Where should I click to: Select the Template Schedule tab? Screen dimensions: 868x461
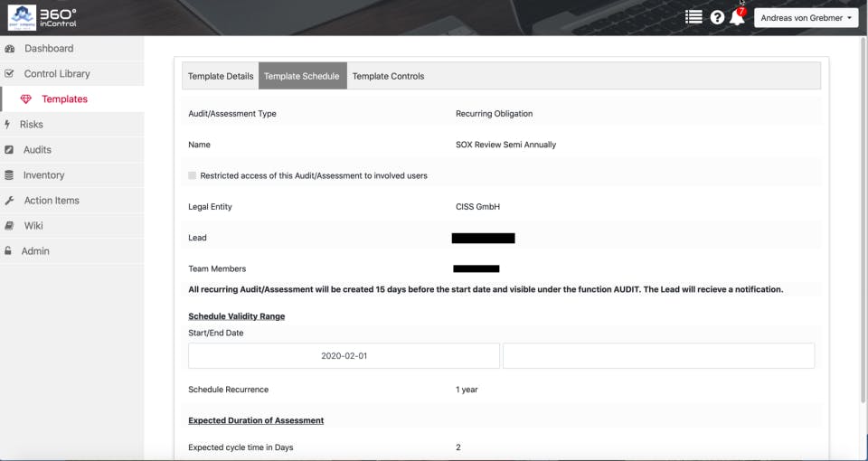(x=302, y=76)
